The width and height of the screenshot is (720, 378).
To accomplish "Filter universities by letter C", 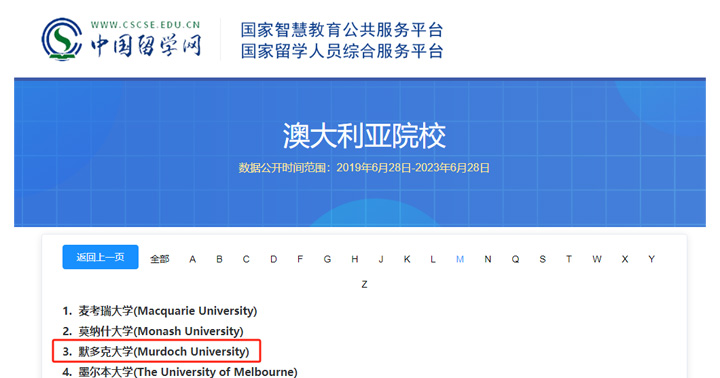I will pyautogui.click(x=246, y=259).
